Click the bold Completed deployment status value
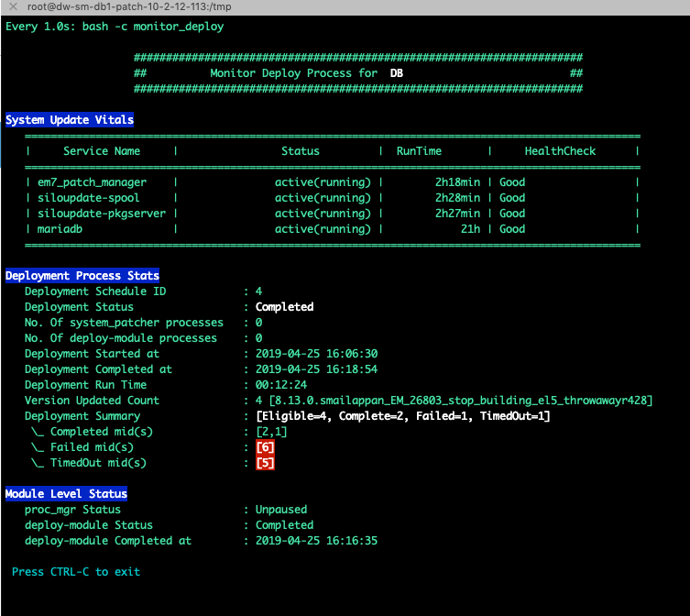Viewport: 690px width, 616px height. pyautogui.click(x=284, y=307)
